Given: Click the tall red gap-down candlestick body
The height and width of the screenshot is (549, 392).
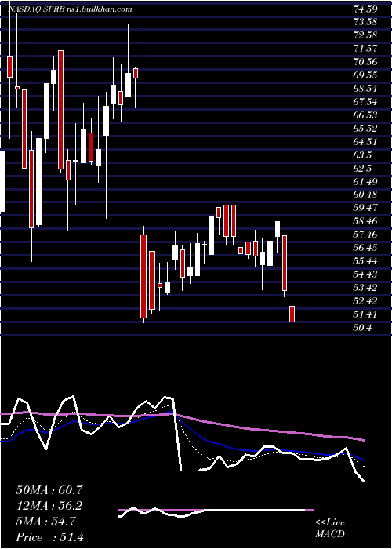Looking at the screenshot, I should [x=143, y=276].
